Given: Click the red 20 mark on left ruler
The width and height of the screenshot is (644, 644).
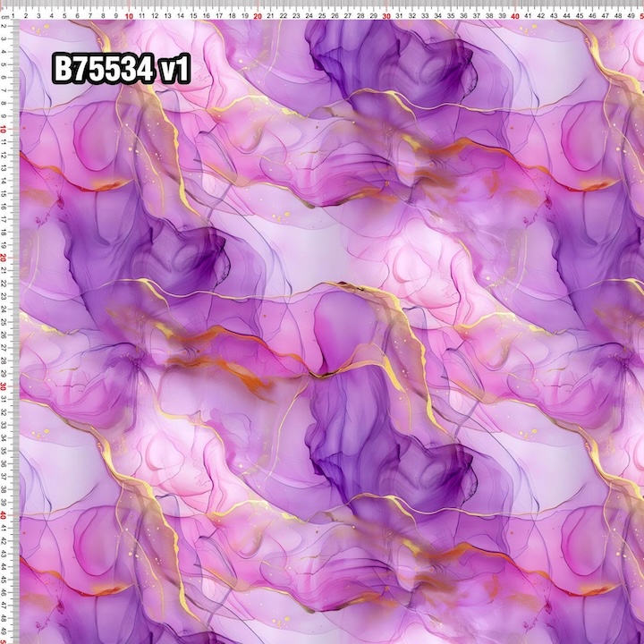Looking at the screenshot, I should (x=5, y=258).
